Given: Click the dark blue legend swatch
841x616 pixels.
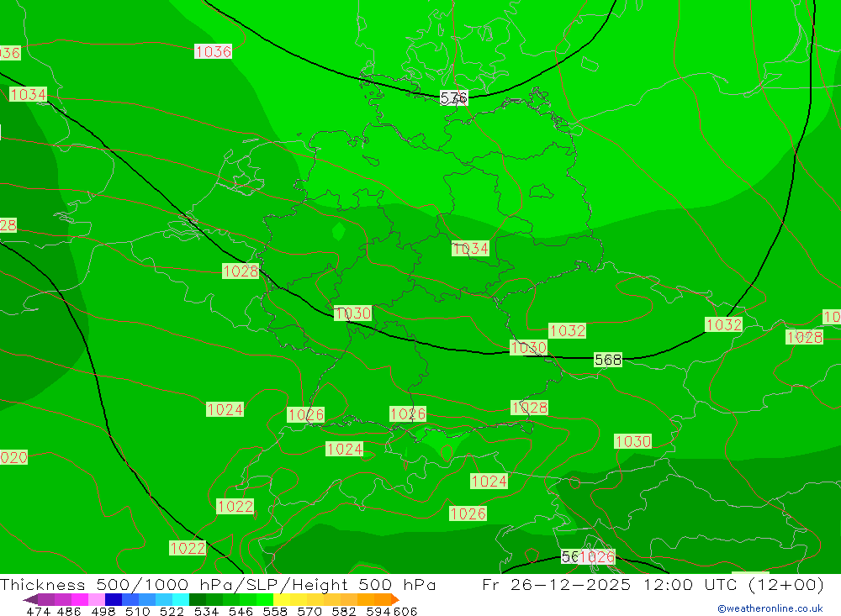Looking at the screenshot, I should 114,599.
